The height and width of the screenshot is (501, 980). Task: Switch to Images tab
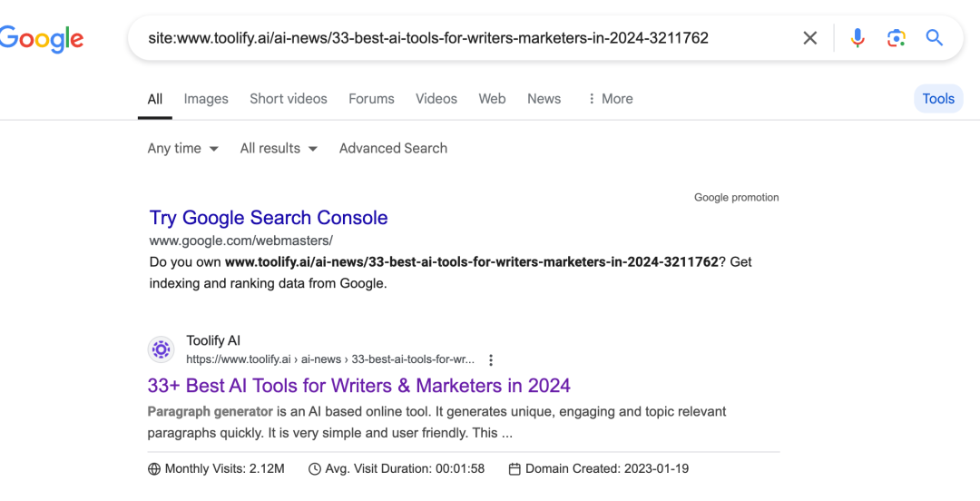tap(206, 99)
